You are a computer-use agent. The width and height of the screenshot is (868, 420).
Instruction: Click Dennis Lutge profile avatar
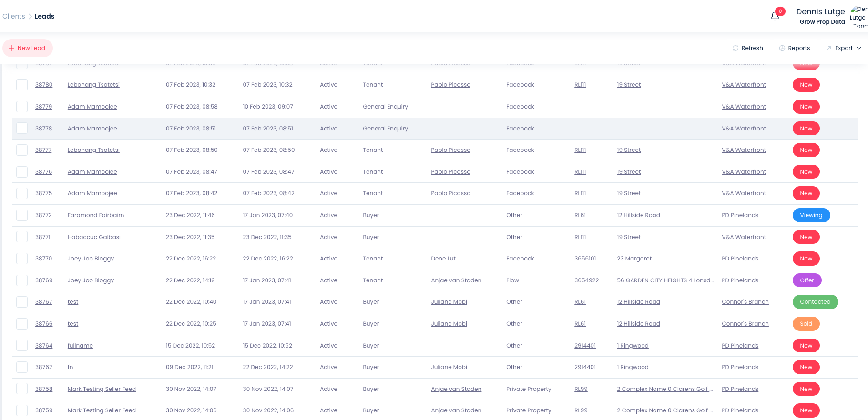point(858,16)
